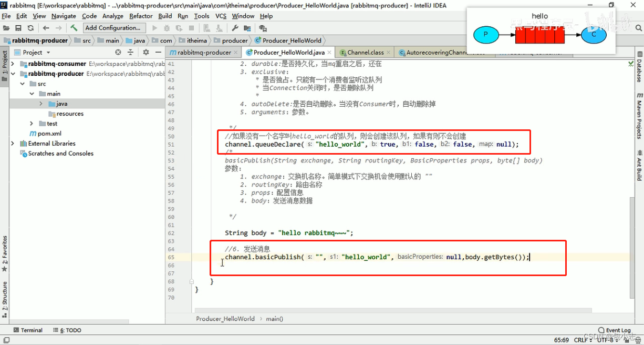
Task: Click Producer_HelloWorld in the bottom editor breadcrumb
Action: click(225, 319)
